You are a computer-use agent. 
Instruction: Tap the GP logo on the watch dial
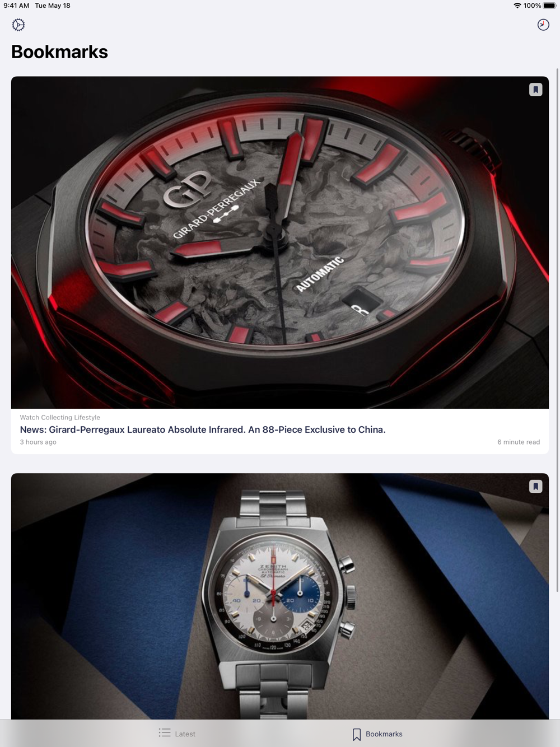click(188, 188)
